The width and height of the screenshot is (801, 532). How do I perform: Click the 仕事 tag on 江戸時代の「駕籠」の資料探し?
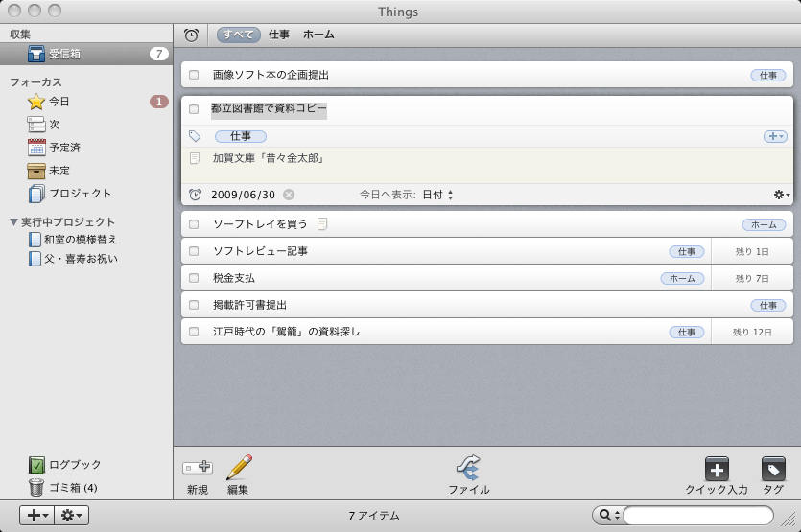point(687,333)
